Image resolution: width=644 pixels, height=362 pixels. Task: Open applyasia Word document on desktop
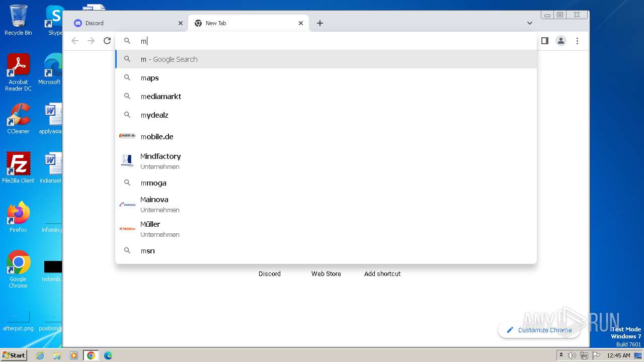(51, 119)
